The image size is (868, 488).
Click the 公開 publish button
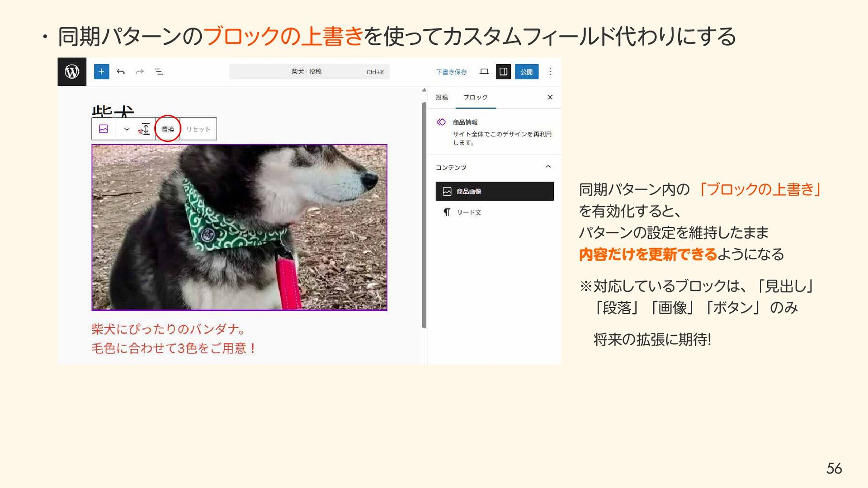(526, 71)
